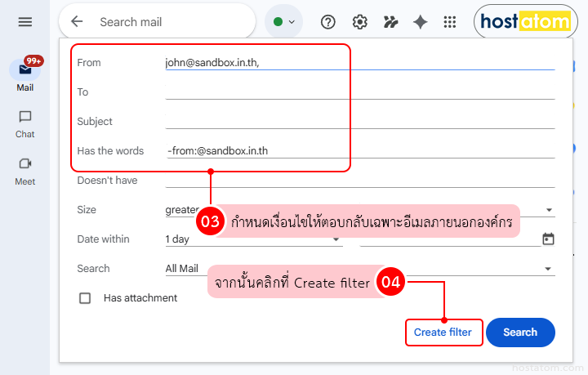Screen dimensions: 588x375
Task: Click the "Date within" label
Action: click(x=103, y=239)
